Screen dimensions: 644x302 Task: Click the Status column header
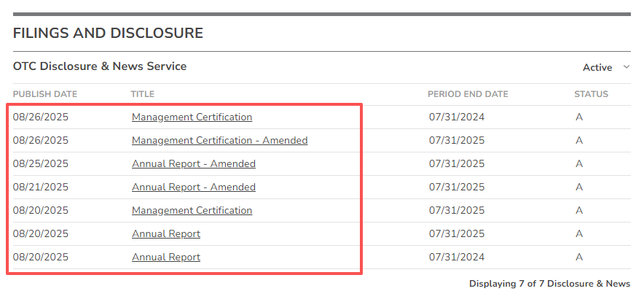coord(591,94)
